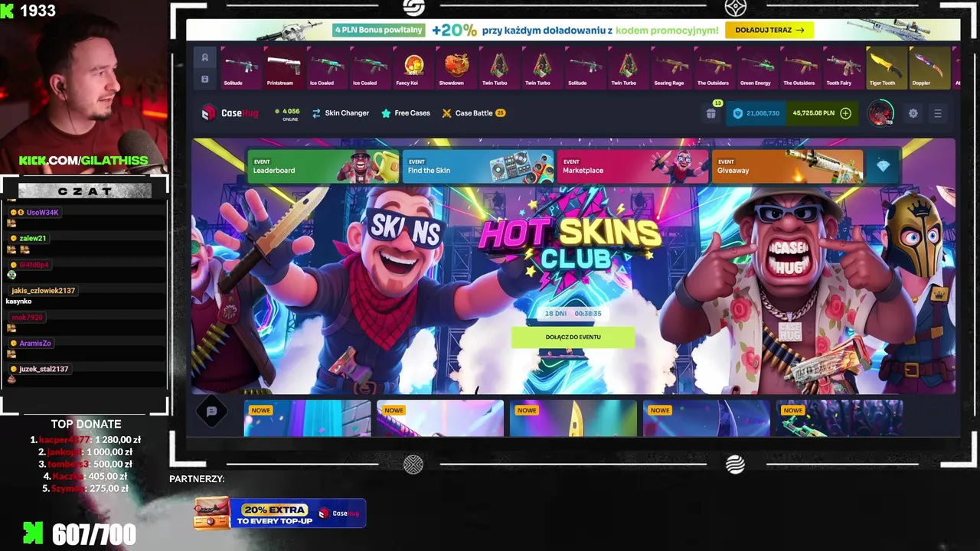Click chat user UsoW34K
The image size is (980, 551).
coord(42,213)
